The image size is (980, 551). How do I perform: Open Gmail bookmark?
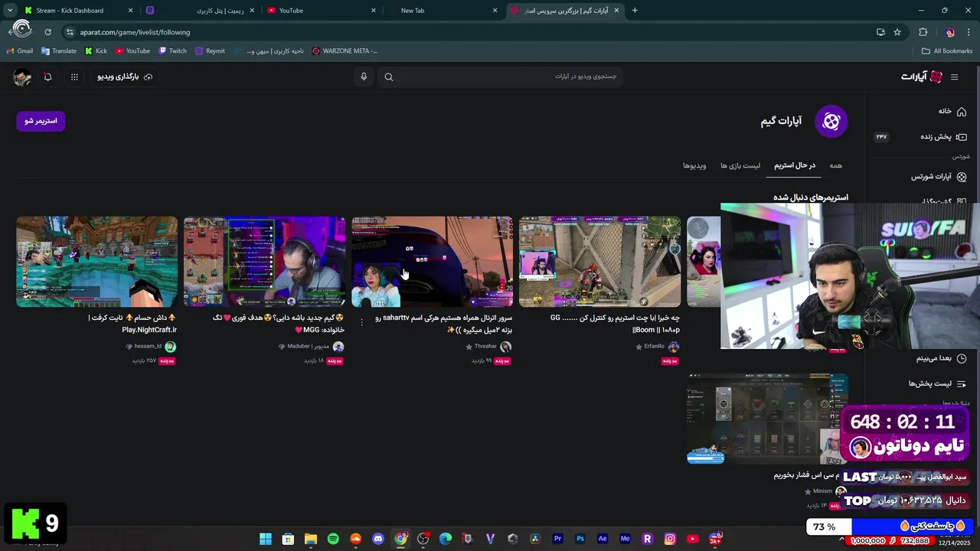click(20, 51)
